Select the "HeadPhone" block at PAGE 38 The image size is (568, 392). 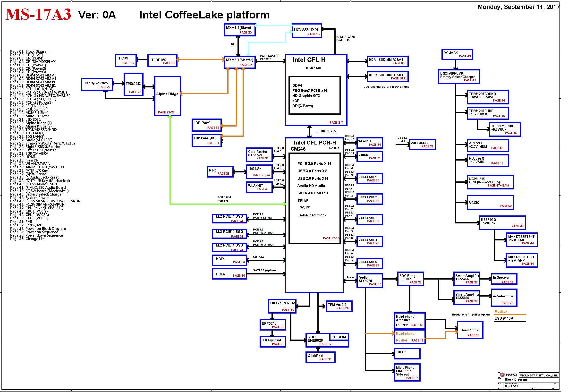click(x=470, y=330)
